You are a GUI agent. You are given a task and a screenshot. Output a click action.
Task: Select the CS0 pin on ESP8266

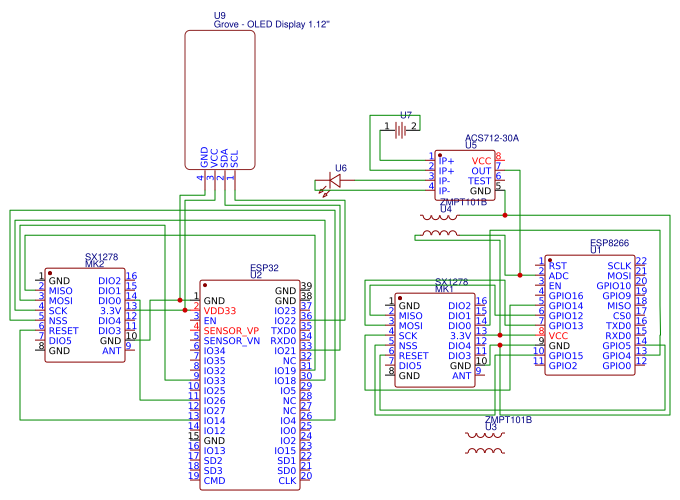click(x=622, y=316)
